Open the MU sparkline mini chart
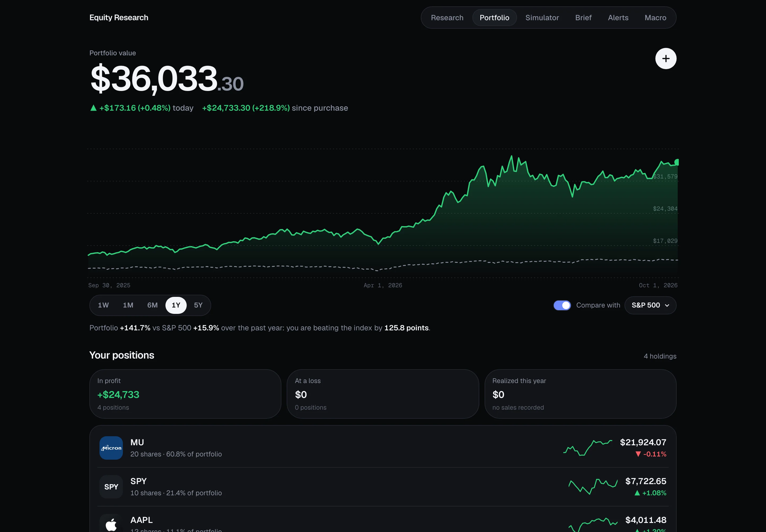766x532 pixels. [587, 448]
